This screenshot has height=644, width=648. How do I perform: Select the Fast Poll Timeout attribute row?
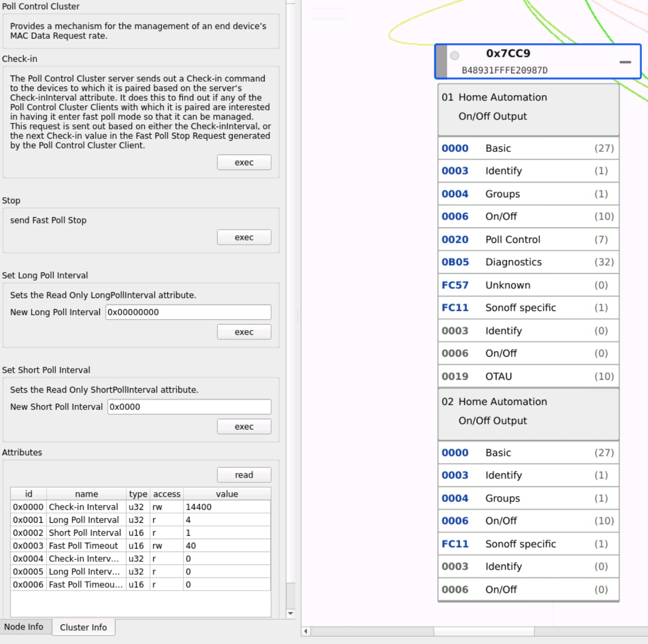83,545
